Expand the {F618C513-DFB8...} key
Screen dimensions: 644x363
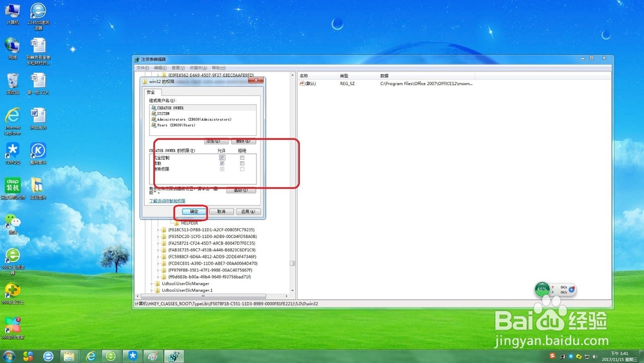158,230
